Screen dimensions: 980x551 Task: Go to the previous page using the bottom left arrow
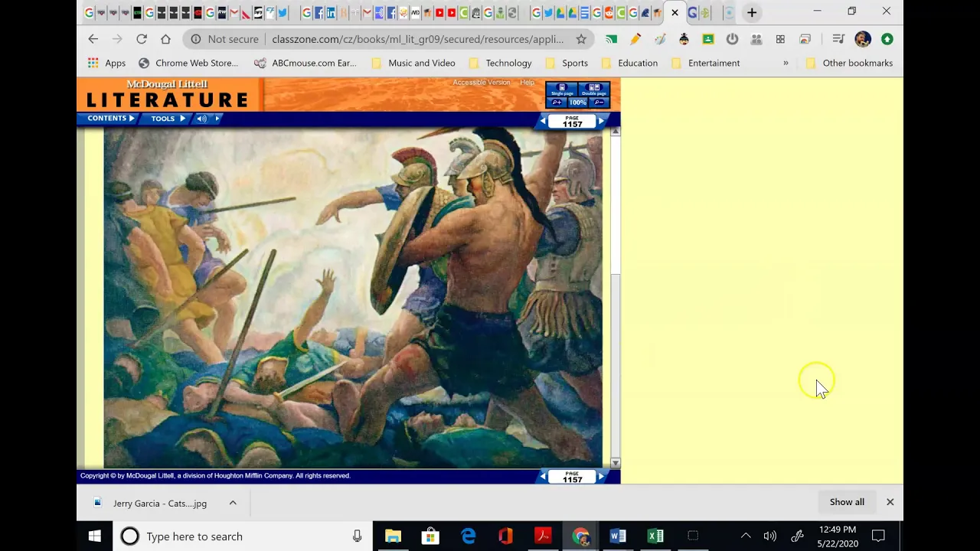pyautogui.click(x=543, y=477)
